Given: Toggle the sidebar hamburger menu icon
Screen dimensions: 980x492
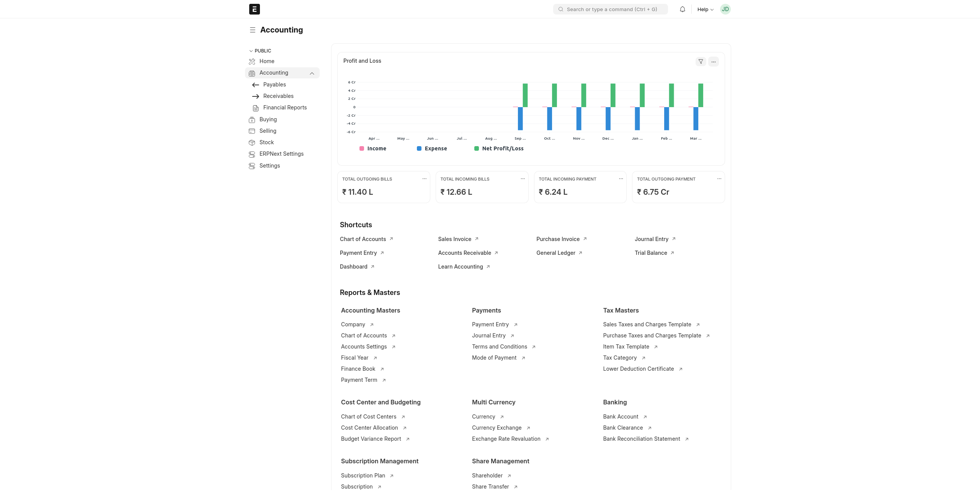Looking at the screenshot, I should 252,30.
